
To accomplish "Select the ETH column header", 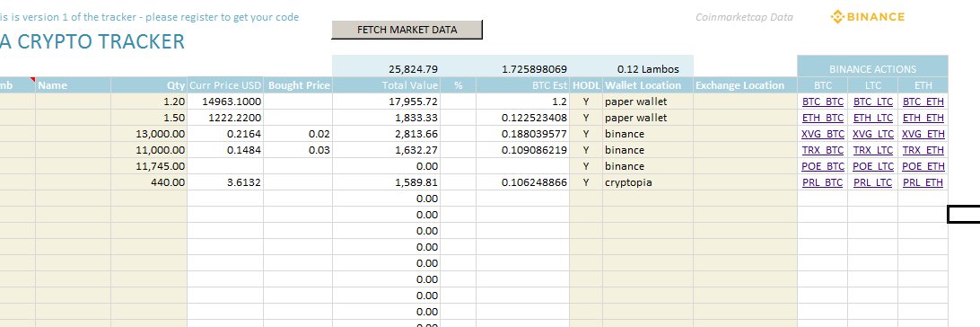I will (923, 85).
